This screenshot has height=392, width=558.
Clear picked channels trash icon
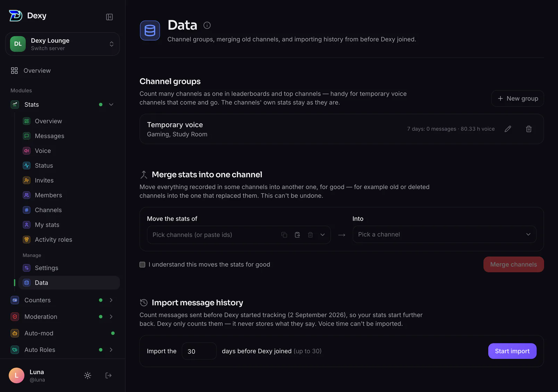pyautogui.click(x=310, y=235)
